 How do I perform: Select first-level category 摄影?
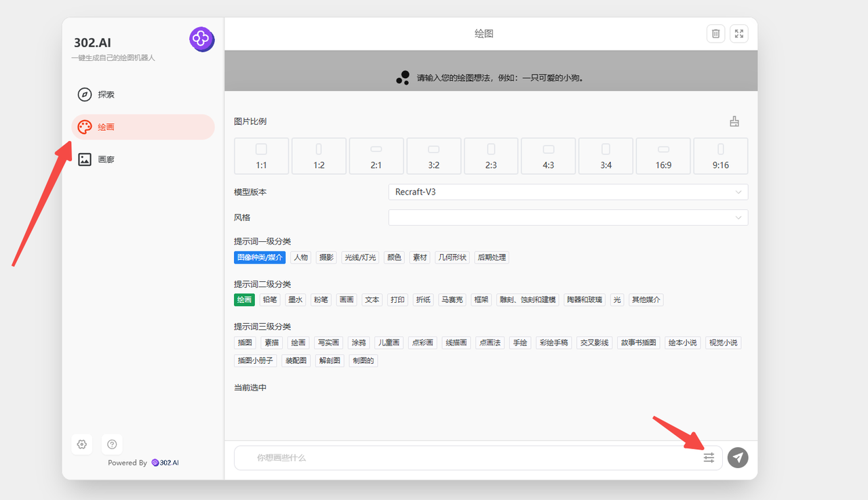tap(326, 257)
